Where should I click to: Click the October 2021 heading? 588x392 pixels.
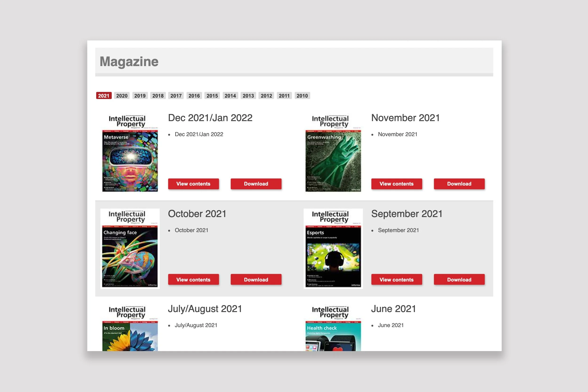coord(197,214)
